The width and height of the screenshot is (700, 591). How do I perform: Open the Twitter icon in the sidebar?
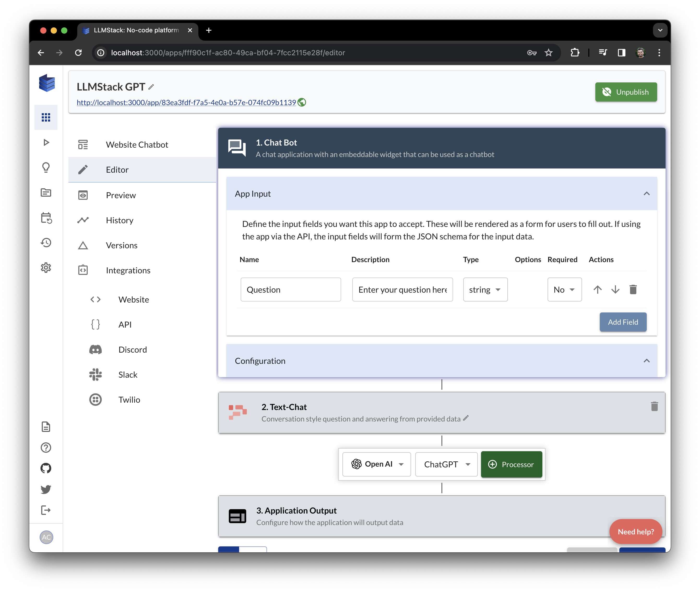click(46, 489)
